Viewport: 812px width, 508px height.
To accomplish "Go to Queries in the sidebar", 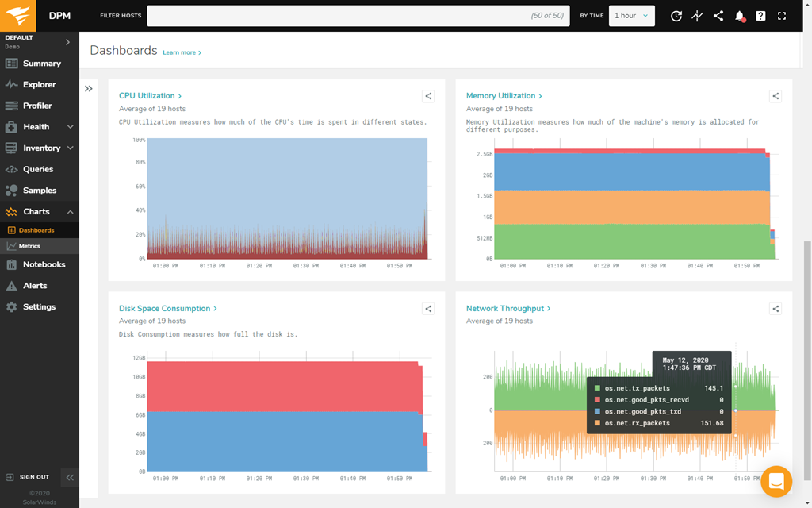I will tap(38, 169).
